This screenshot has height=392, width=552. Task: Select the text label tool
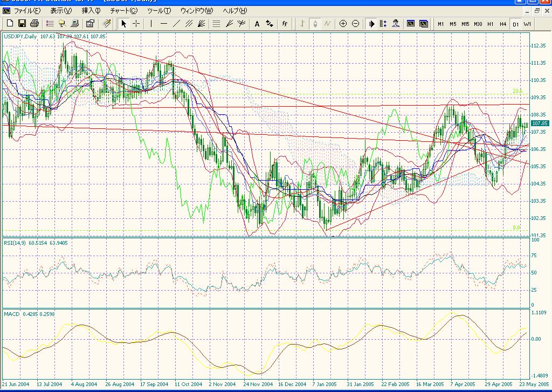(x=257, y=23)
